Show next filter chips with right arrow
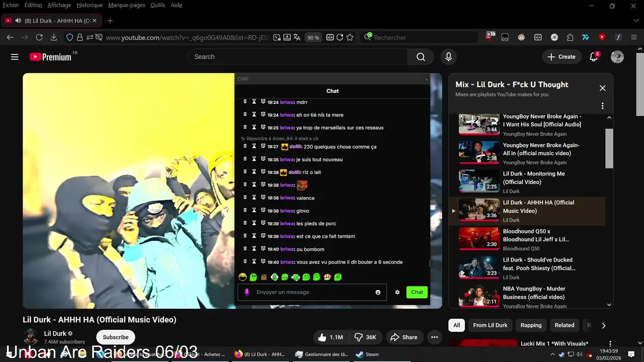The width and height of the screenshot is (644, 362). [604, 325]
